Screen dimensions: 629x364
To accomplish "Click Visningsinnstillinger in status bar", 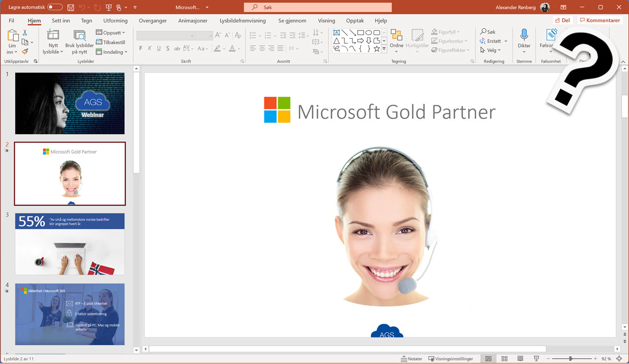I will [x=451, y=359].
